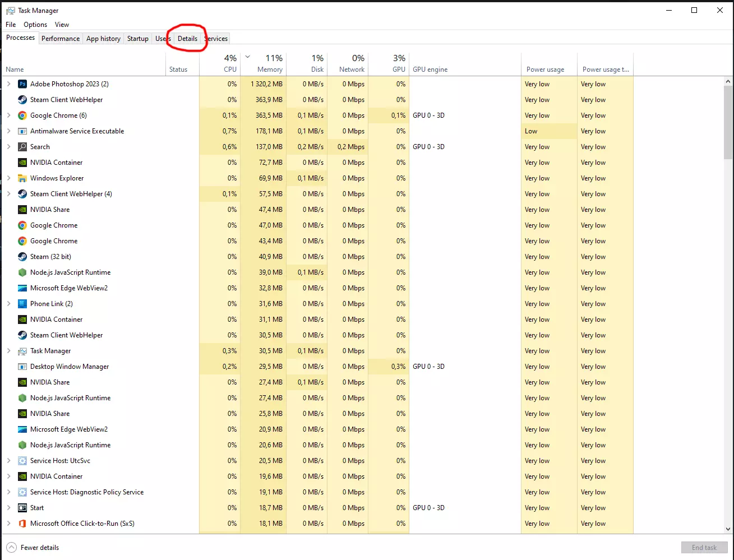Sort processes by the Network column
This screenshot has height=560, width=734.
click(348, 64)
